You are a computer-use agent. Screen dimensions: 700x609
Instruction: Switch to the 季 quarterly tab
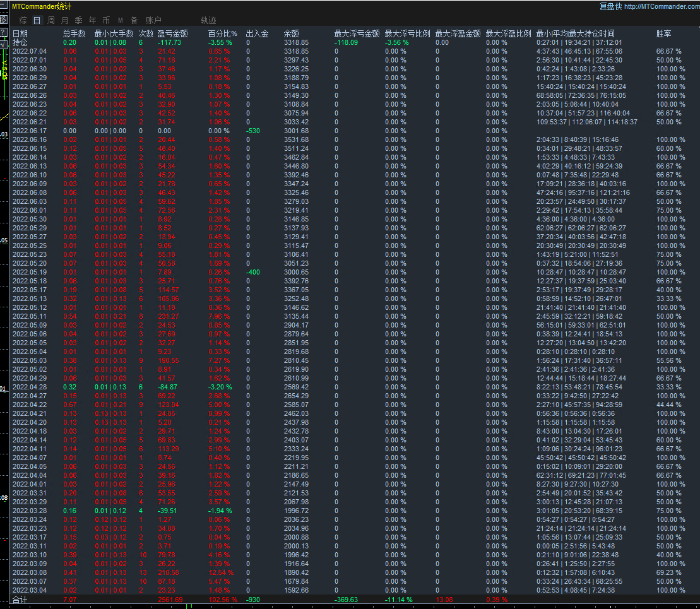click(x=78, y=20)
